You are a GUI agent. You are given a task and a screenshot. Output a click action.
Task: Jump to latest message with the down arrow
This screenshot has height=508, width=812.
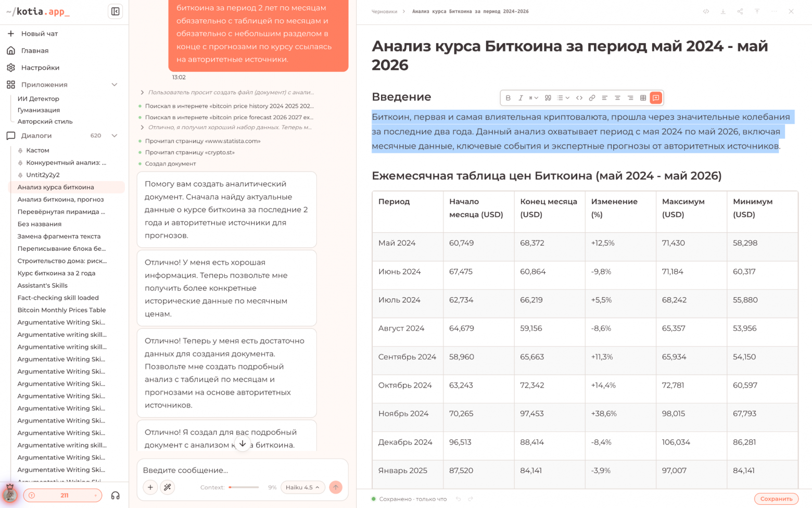(x=243, y=443)
